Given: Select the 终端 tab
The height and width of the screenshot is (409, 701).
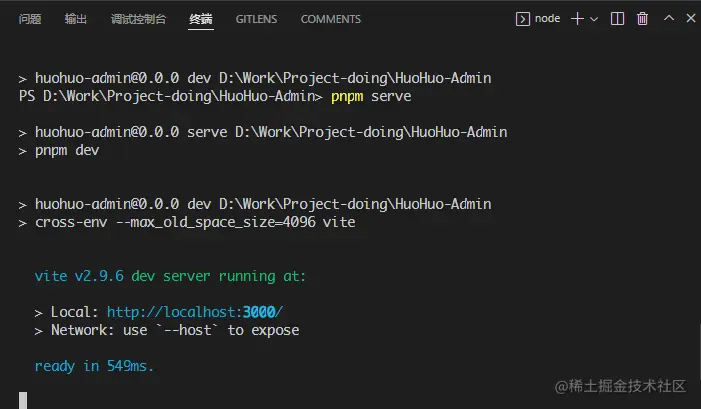Looking at the screenshot, I should coord(201,19).
